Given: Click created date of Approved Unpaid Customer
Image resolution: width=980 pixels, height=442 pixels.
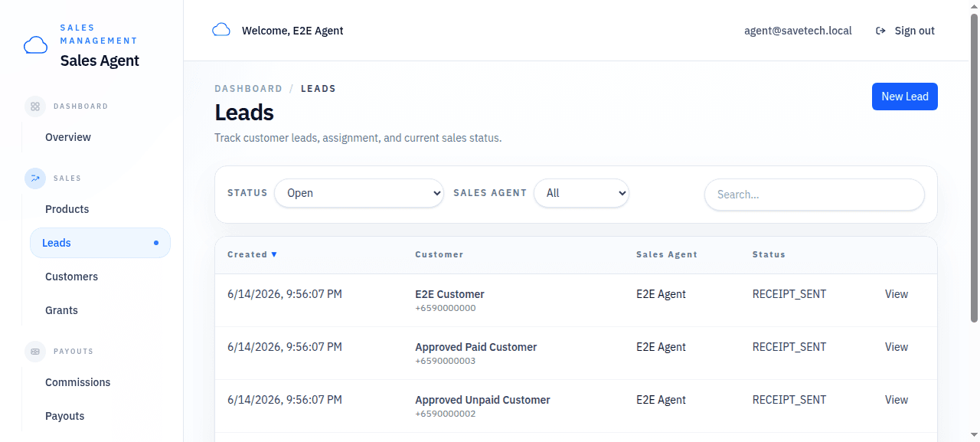Looking at the screenshot, I should [285, 400].
